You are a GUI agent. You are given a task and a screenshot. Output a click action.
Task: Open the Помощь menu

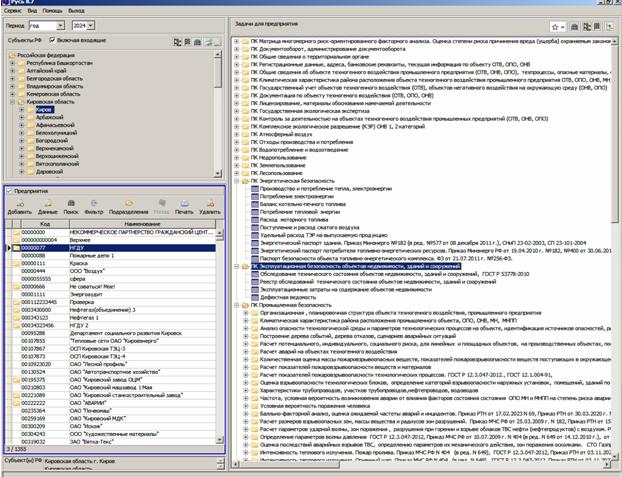(x=52, y=11)
